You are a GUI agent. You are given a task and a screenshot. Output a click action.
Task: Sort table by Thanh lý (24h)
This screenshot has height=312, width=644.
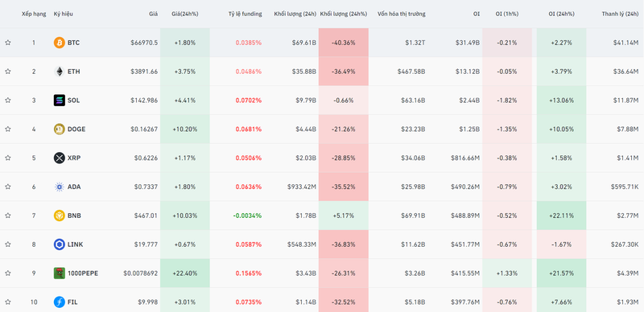tap(620, 14)
